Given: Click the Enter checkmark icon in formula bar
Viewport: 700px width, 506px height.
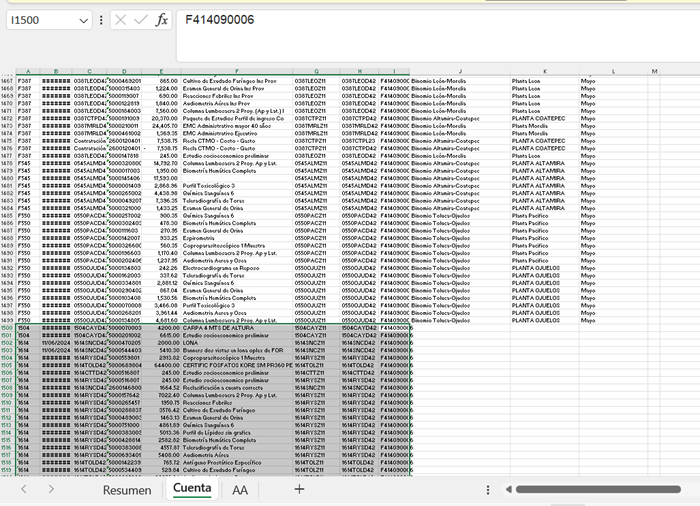Looking at the screenshot, I should click(x=140, y=20).
